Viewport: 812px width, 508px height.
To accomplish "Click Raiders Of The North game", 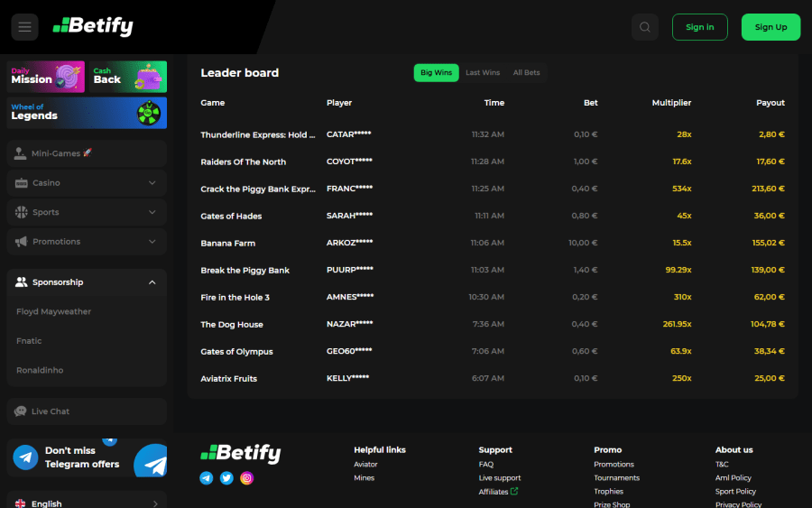I will click(x=244, y=162).
